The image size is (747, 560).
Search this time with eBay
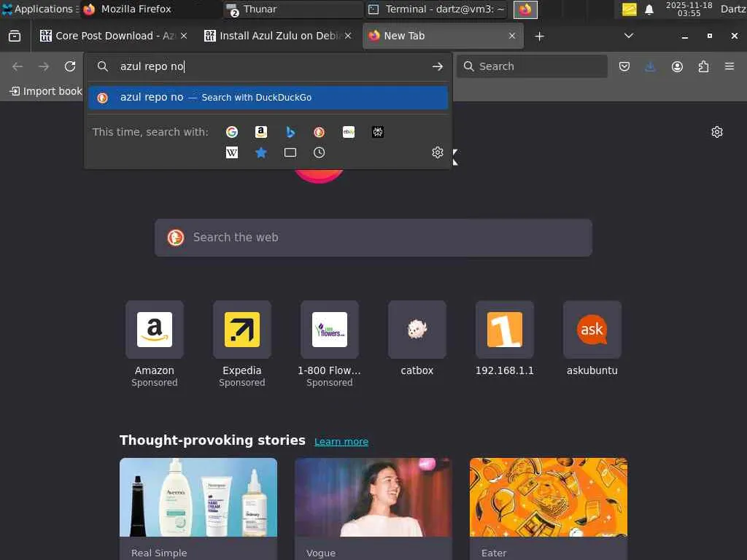point(349,132)
